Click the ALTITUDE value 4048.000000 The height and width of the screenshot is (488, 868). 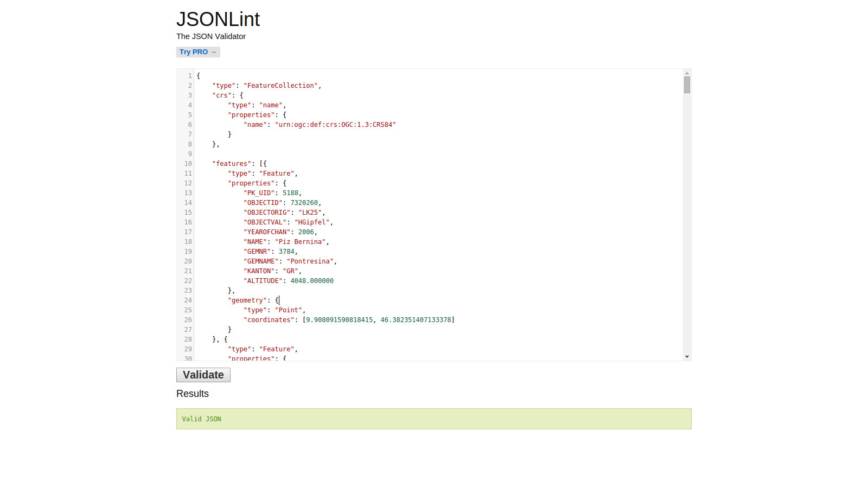click(312, 281)
